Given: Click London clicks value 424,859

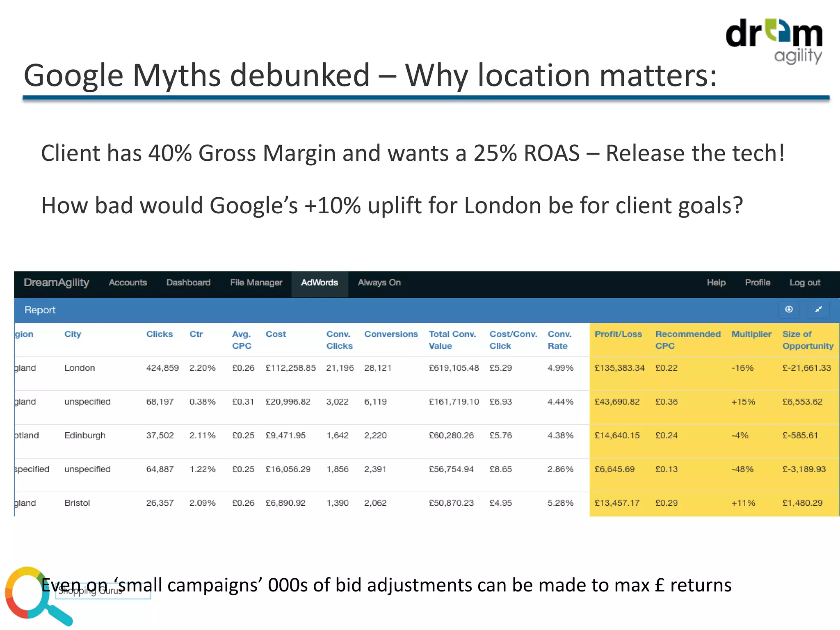Looking at the screenshot, I should point(162,368).
